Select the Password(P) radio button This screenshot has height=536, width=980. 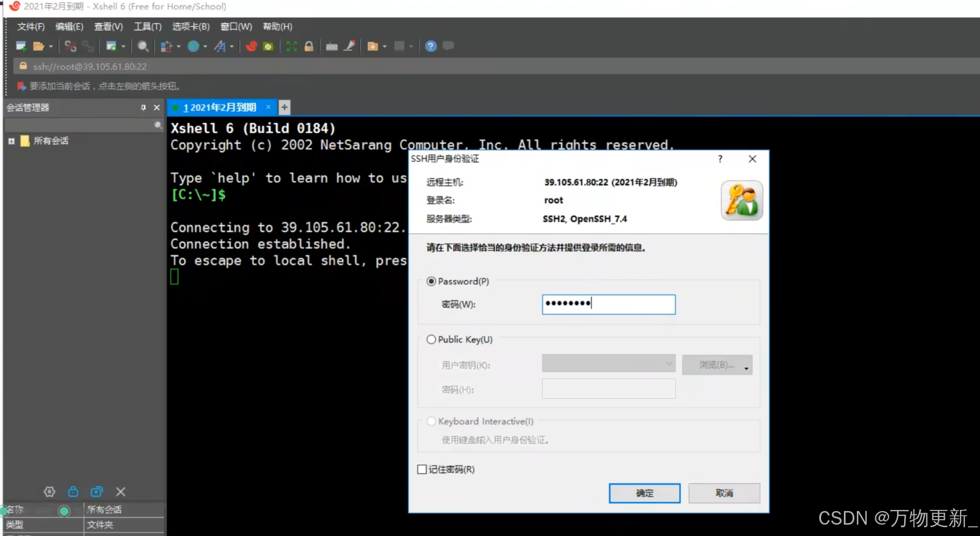click(431, 281)
